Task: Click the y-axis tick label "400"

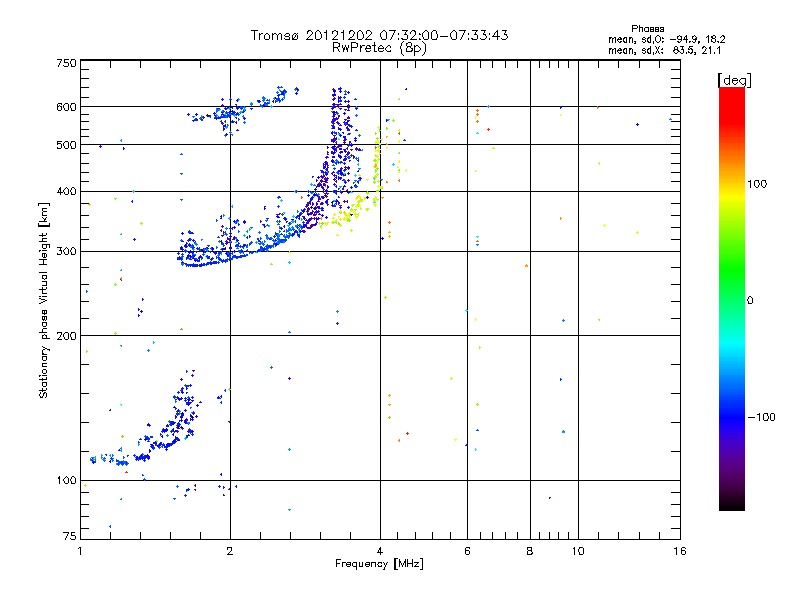Action: [x=66, y=192]
